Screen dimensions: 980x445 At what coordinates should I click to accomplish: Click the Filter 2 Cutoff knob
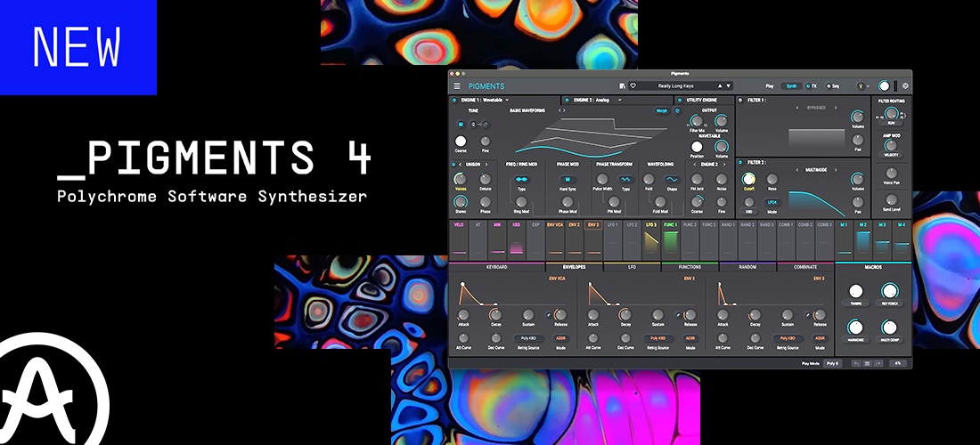748,179
